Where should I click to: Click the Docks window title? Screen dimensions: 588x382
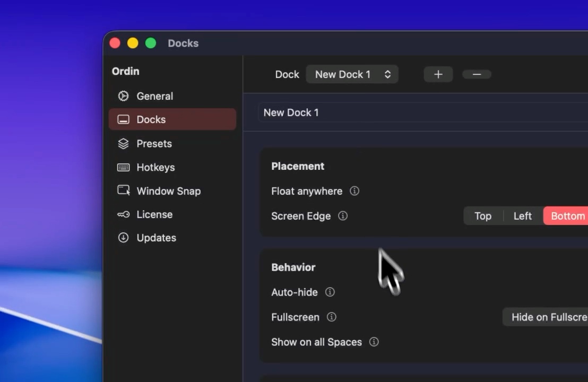pos(183,43)
